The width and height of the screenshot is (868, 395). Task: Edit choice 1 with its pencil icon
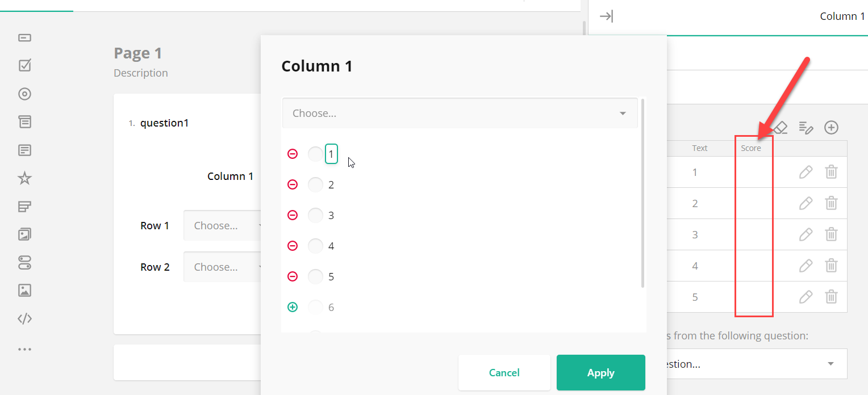806,171
